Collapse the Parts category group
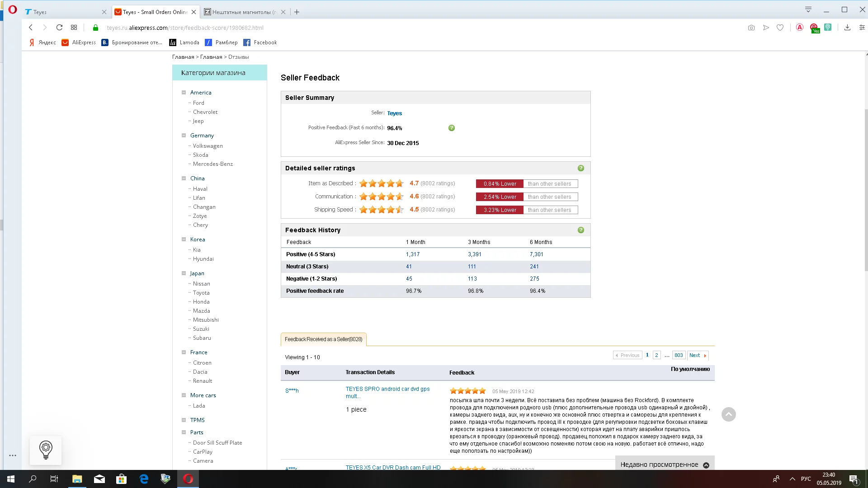This screenshot has height=488, width=868. point(184,432)
